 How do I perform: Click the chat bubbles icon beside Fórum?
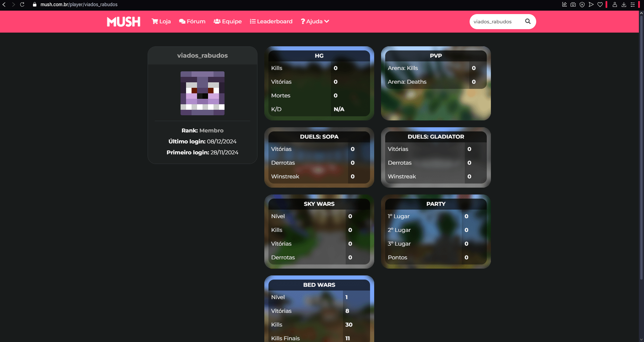pos(182,21)
